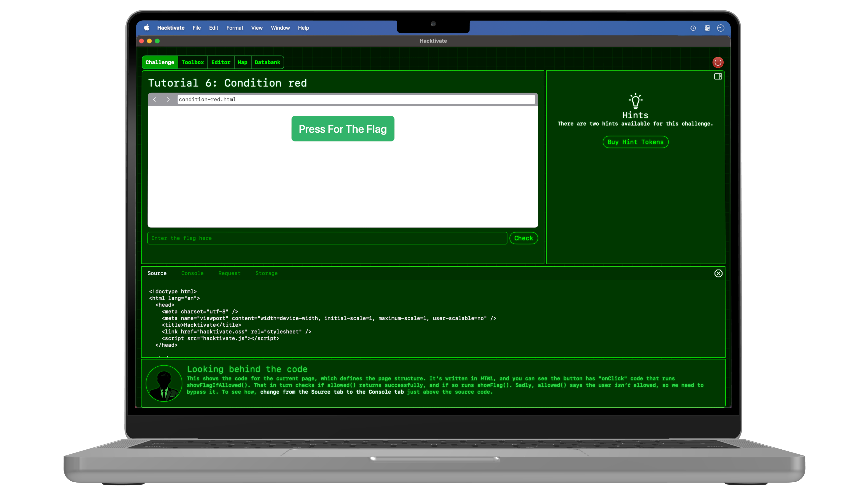Click the clock icon in menu bar
Image resolution: width=868 pixels, height=488 pixels.
click(721, 28)
